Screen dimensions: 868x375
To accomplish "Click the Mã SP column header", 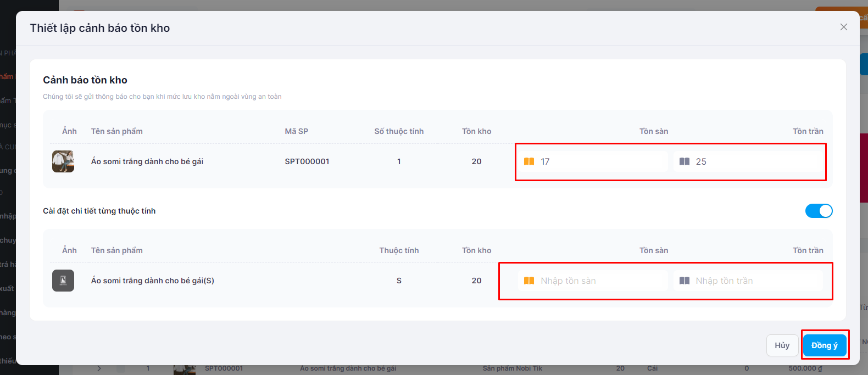I will 296,131.
